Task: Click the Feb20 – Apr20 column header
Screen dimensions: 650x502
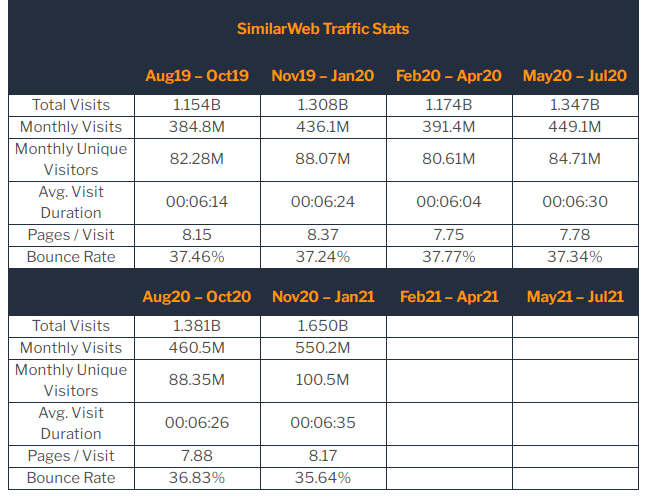Action: (449, 76)
